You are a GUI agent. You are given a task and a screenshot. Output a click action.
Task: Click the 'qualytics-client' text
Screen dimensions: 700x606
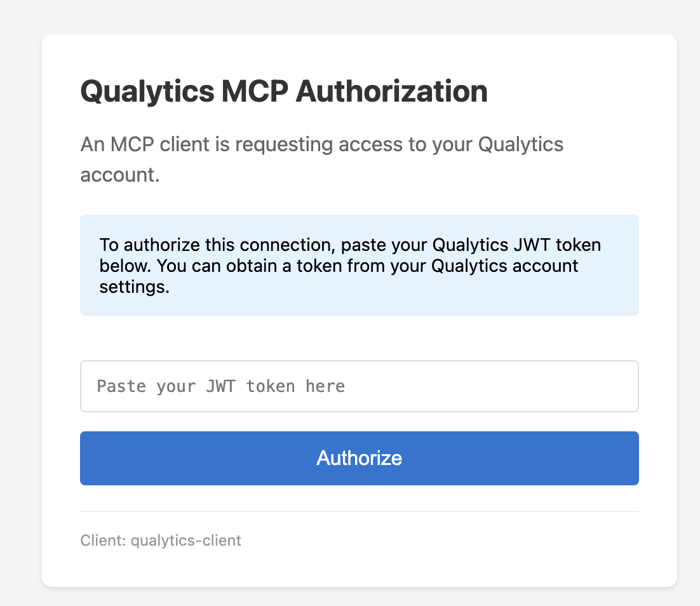(186, 540)
